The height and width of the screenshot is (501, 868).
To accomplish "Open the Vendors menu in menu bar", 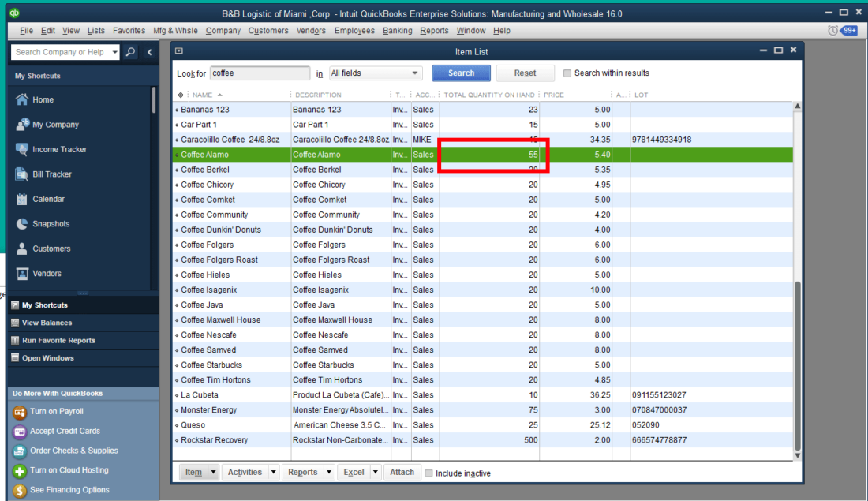I will (x=311, y=31).
